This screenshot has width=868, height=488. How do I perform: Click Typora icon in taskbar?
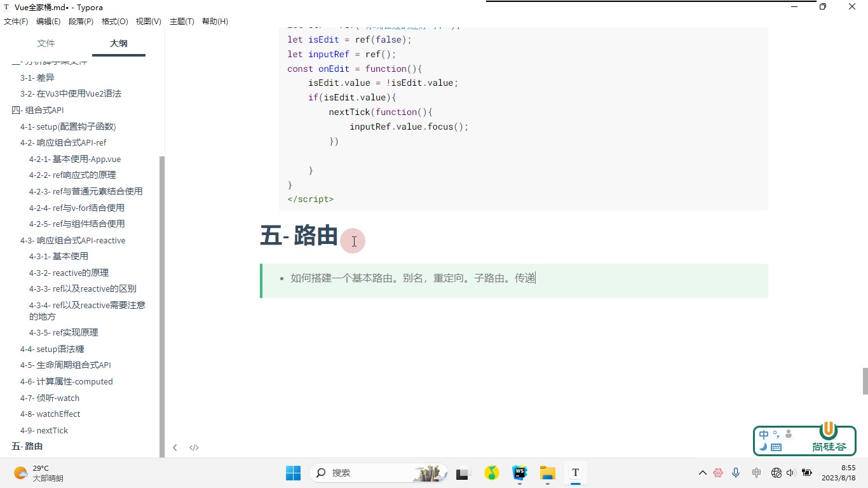click(576, 473)
